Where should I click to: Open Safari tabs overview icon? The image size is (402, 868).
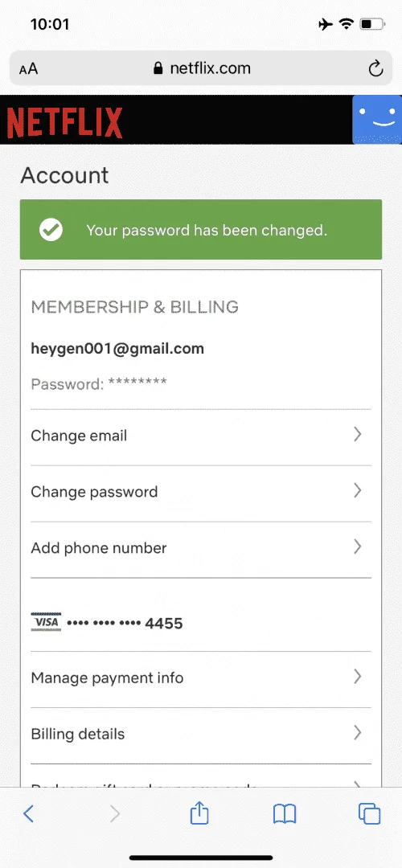(369, 813)
